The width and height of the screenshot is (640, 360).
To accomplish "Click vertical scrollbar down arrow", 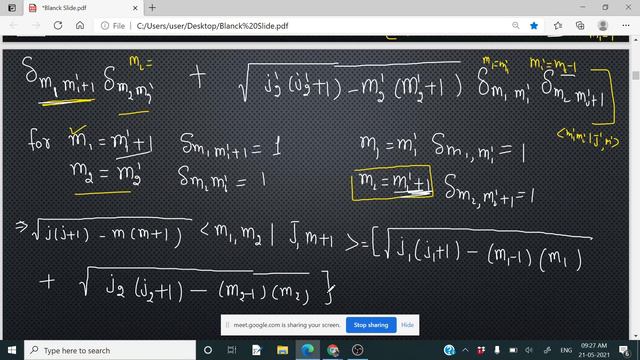I will point(636,336).
